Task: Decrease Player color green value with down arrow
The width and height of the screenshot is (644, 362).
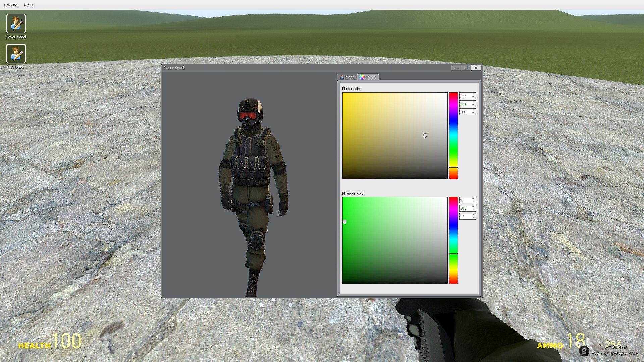Action: pos(473,105)
